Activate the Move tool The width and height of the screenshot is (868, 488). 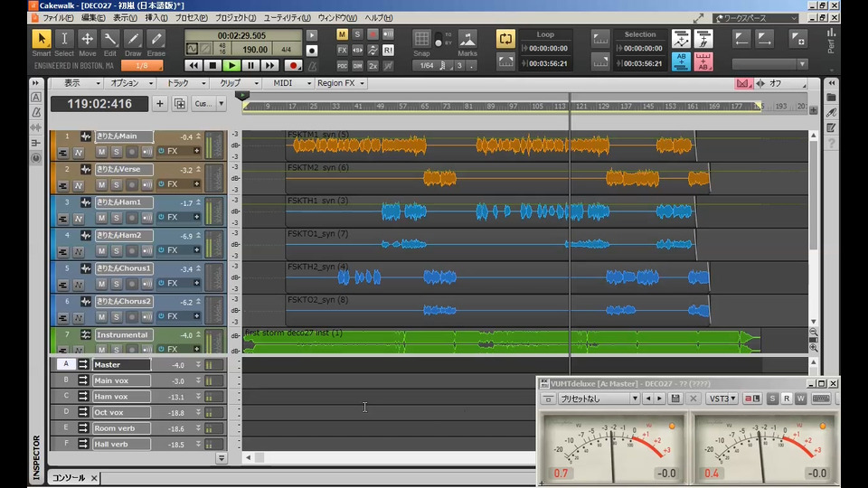(87, 40)
